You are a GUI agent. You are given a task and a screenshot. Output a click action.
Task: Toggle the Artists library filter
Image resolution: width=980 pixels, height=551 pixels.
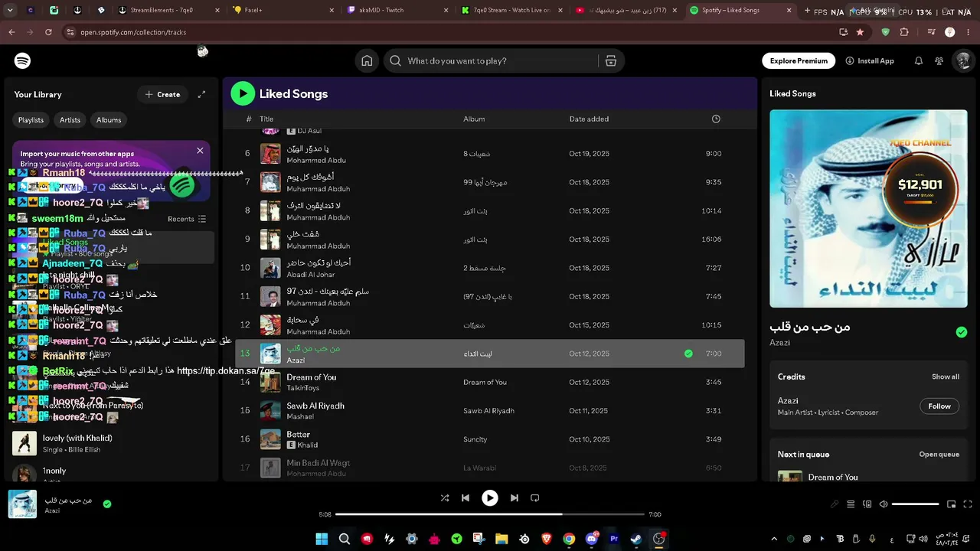[70, 120]
